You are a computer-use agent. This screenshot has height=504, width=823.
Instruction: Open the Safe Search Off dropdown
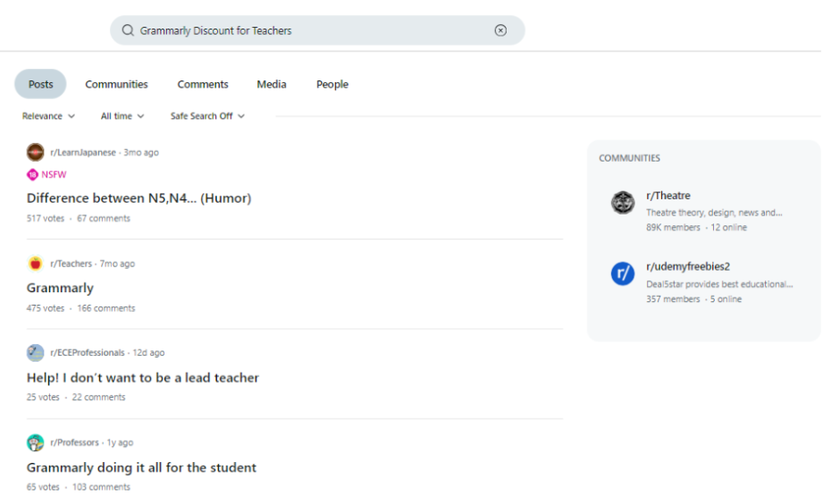coord(207,116)
